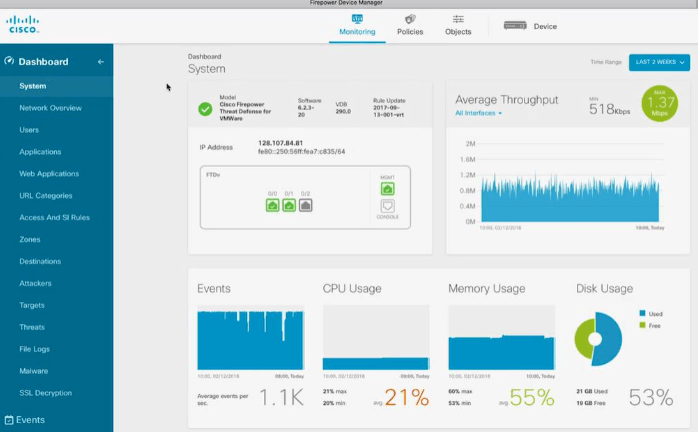Click the Device appliance icon

point(515,26)
